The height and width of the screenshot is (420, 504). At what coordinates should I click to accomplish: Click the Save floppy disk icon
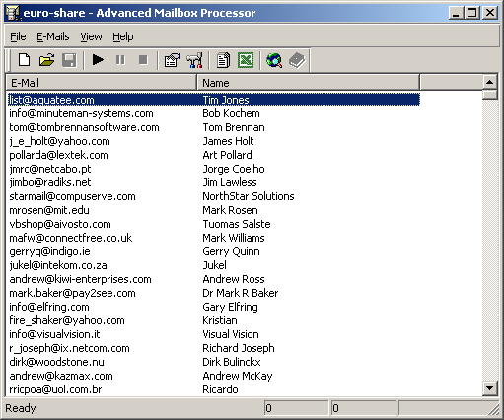[69, 60]
